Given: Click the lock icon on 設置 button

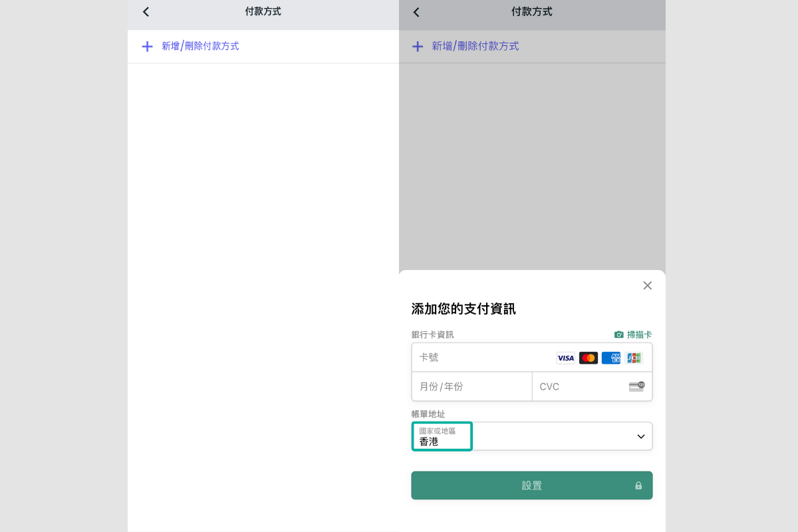Looking at the screenshot, I should [639, 485].
